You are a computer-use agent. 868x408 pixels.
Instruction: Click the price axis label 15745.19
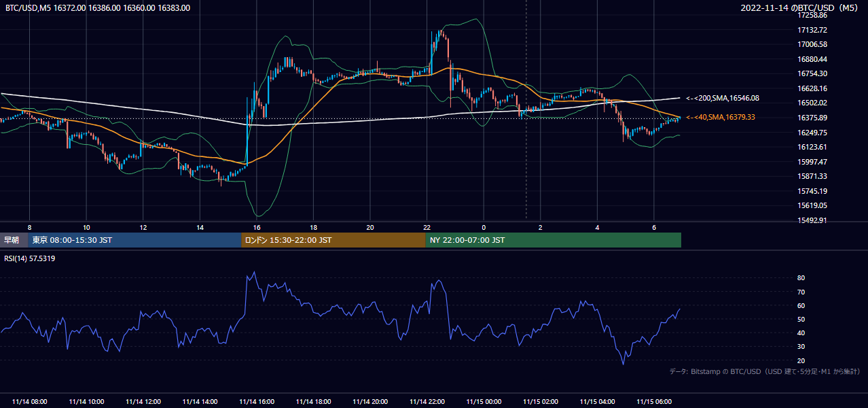(812, 191)
